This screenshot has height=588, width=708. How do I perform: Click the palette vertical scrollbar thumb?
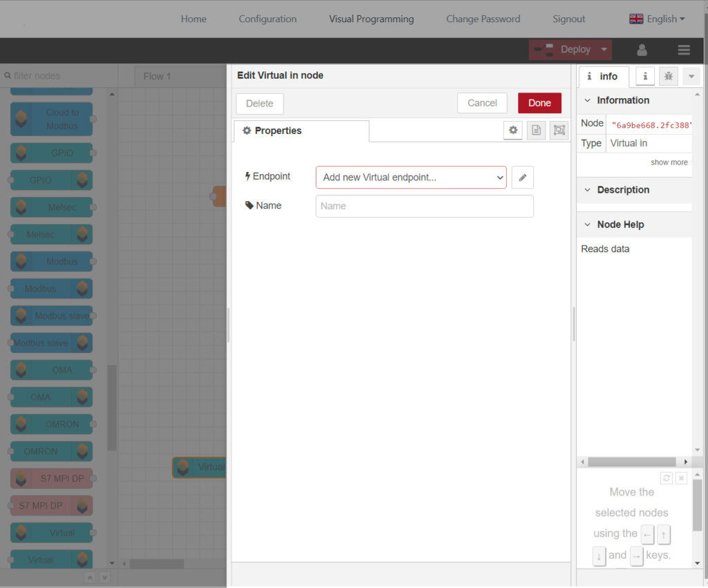pyautogui.click(x=112, y=408)
